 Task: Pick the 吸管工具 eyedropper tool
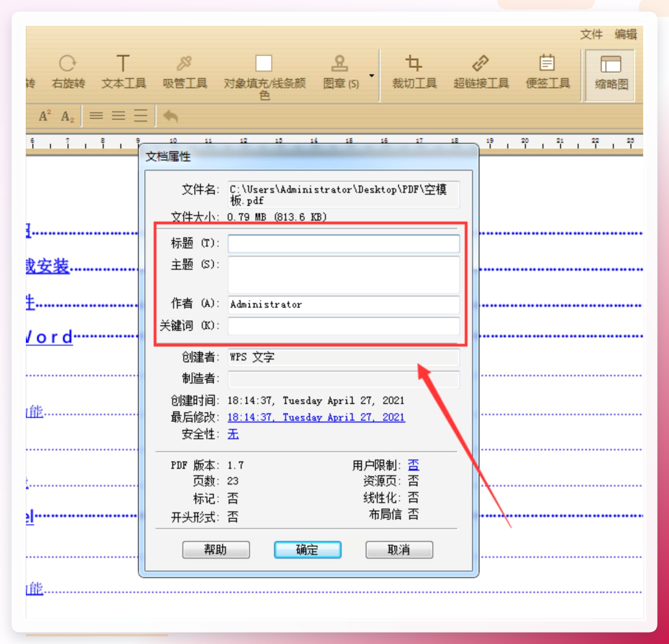pyautogui.click(x=184, y=72)
